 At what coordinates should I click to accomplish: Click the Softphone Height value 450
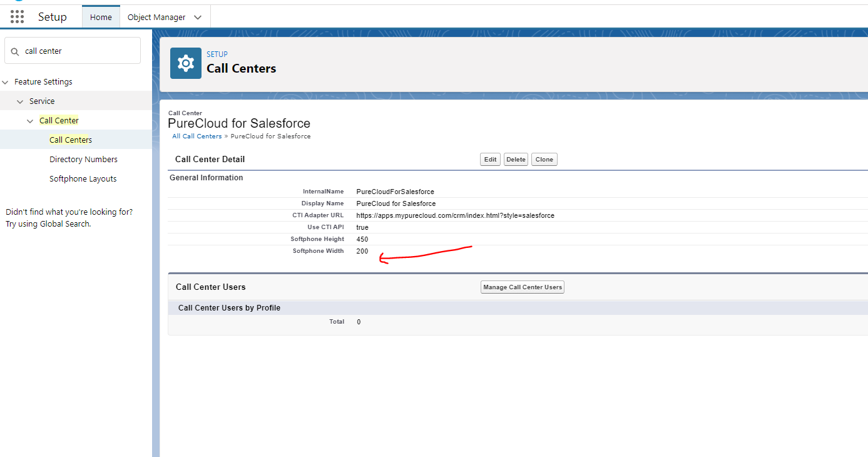[x=362, y=239]
